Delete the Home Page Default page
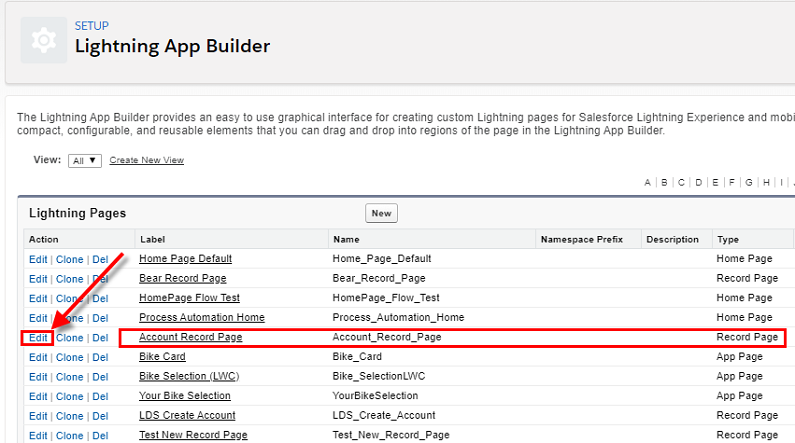 click(100, 260)
